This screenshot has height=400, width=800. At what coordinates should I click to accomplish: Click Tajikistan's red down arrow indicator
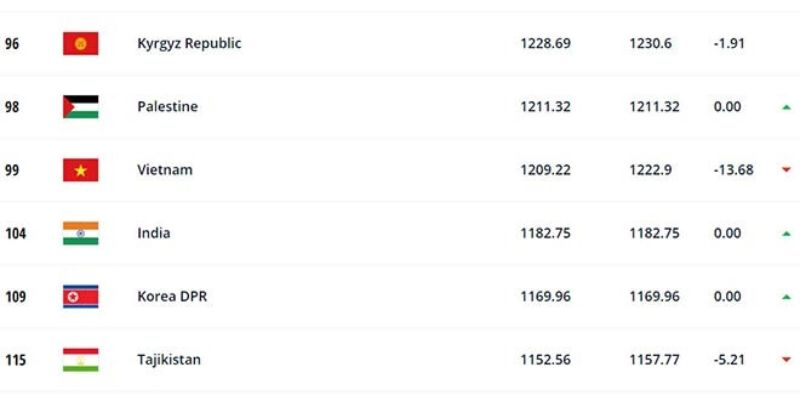click(786, 360)
